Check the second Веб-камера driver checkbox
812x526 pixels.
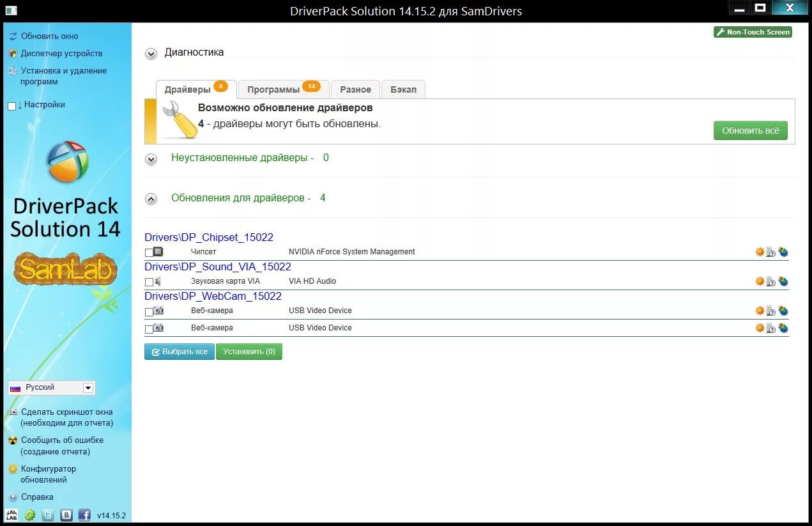tap(149, 329)
